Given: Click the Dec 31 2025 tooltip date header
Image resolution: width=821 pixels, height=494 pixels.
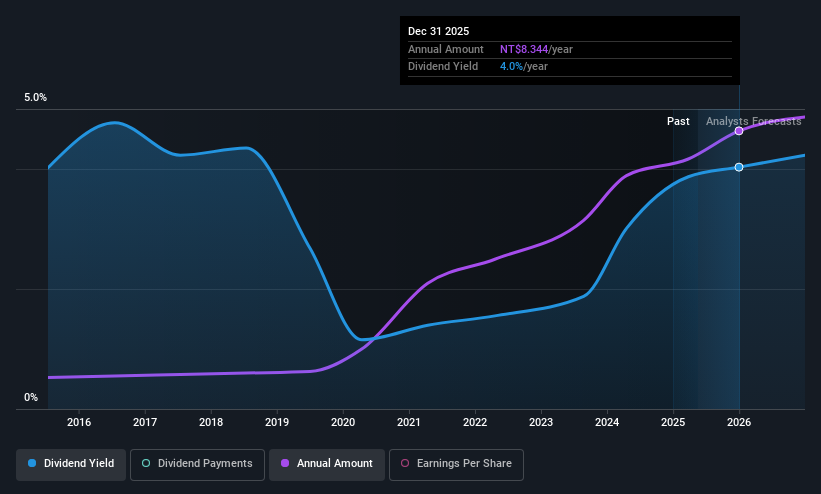Looking at the screenshot, I should [x=439, y=30].
